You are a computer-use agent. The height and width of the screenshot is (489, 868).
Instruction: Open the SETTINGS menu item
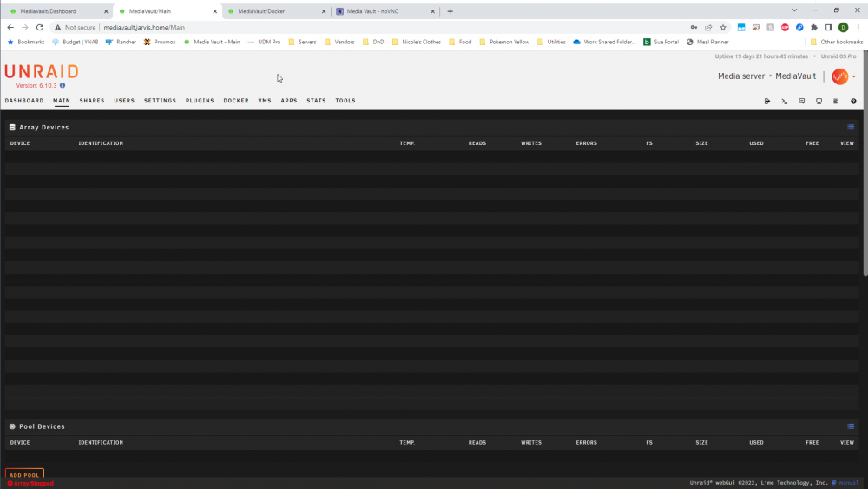coord(160,101)
